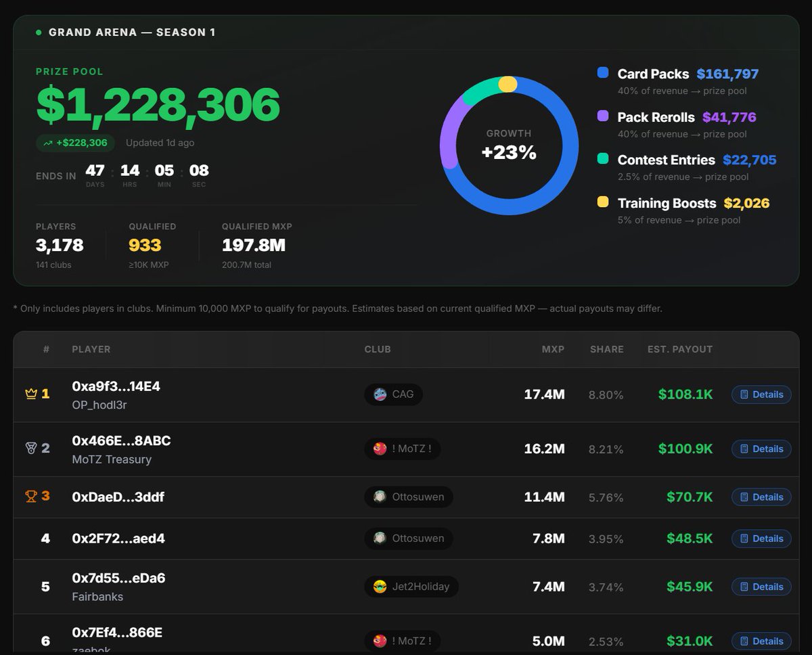
Task: Click the 47 days countdown value
Action: [x=95, y=170]
